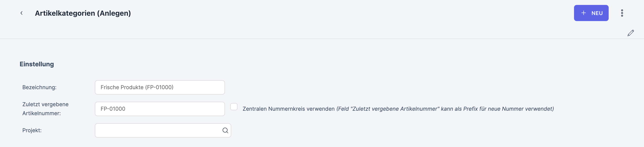The width and height of the screenshot is (644, 147).
Task: Click the magnifier icon in the Projekt field
Action: point(225,130)
